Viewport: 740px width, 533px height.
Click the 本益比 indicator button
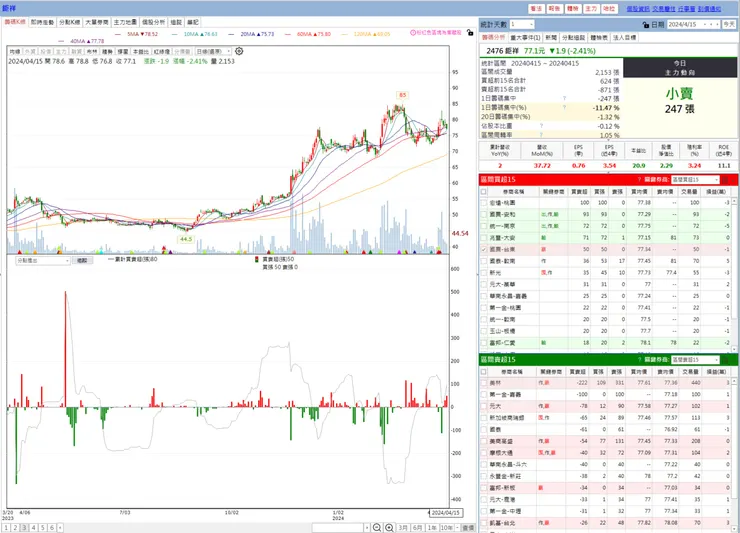tap(141, 51)
